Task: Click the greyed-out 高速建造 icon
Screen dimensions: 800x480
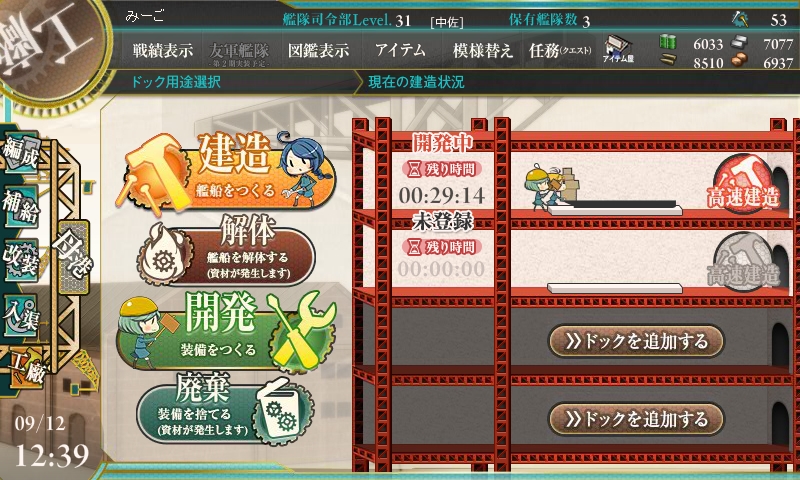Action: click(743, 261)
